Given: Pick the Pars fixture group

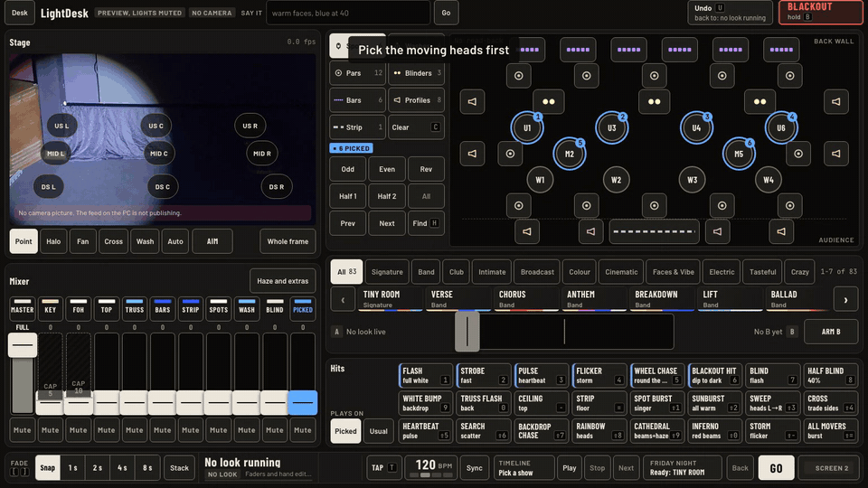Looking at the screenshot, I should (358, 73).
